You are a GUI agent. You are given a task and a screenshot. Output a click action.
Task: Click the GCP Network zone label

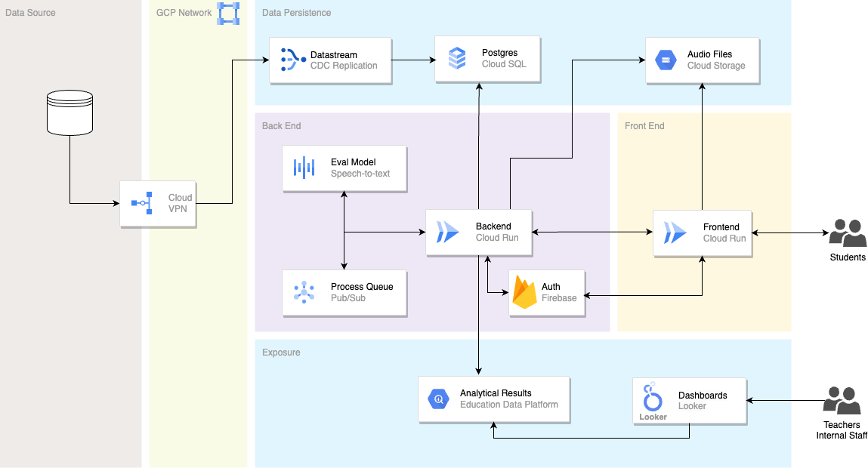(x=184, y=13)
